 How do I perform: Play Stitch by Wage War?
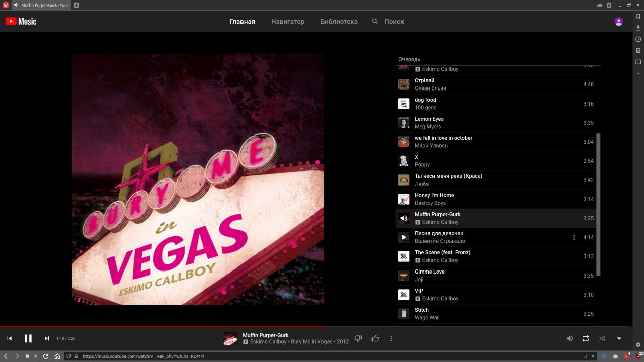point(496,314)
